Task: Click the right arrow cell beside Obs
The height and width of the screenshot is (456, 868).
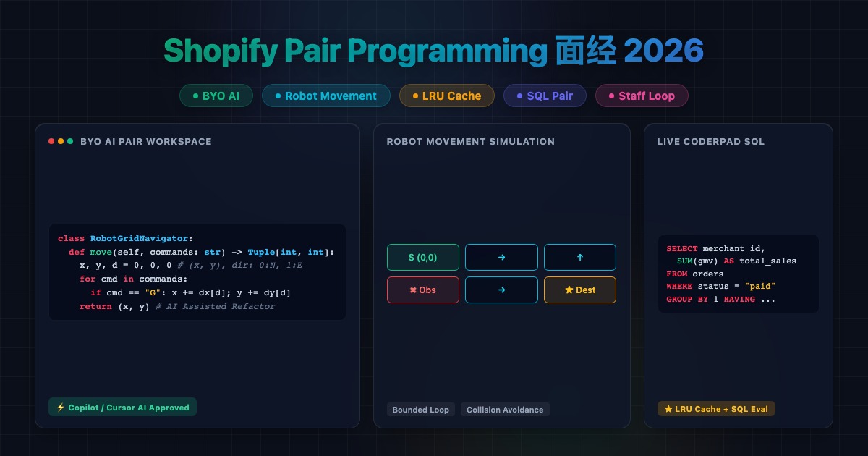Action: [501, 290]
